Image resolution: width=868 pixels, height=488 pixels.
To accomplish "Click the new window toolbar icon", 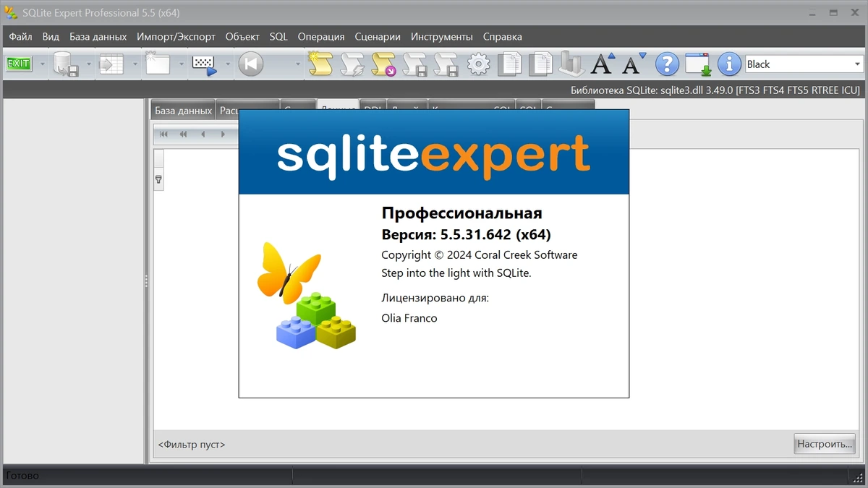I will [158, 64].
